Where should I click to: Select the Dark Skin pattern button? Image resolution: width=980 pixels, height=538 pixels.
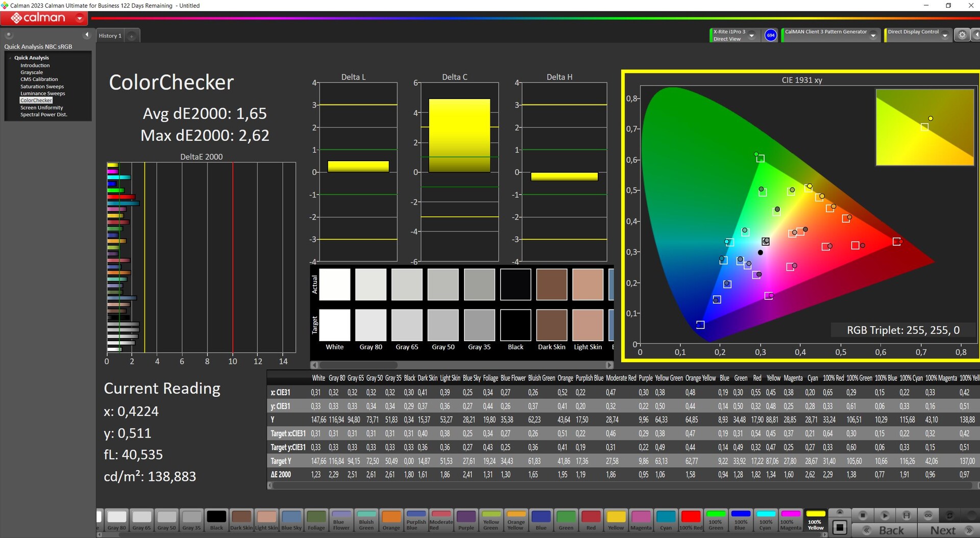(241, 520)
